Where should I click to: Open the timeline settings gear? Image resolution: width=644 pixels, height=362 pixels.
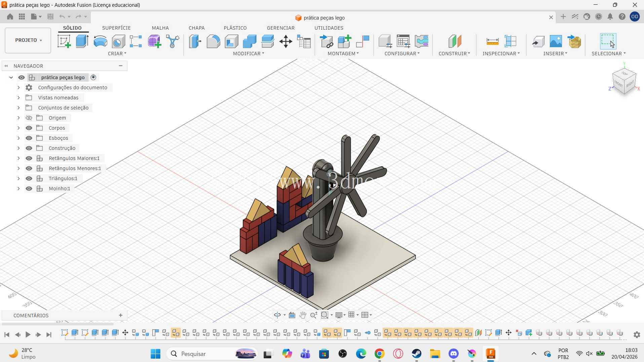tap(637, 334)
